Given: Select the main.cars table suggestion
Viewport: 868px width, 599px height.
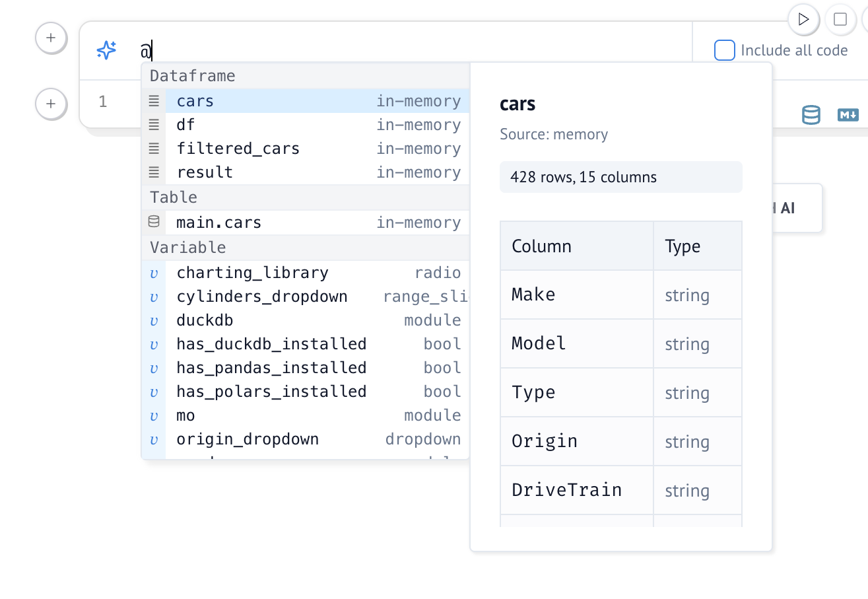Looking at the screenshot, I should point(306,223).
